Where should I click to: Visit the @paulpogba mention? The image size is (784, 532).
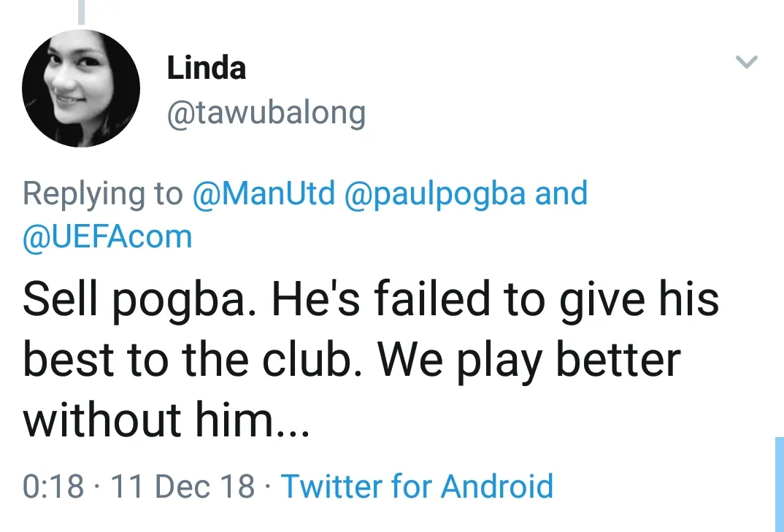(x=434, y=194)
